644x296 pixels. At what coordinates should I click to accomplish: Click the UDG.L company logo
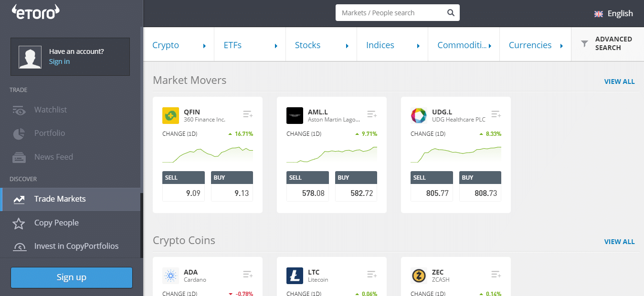[419, 116]
